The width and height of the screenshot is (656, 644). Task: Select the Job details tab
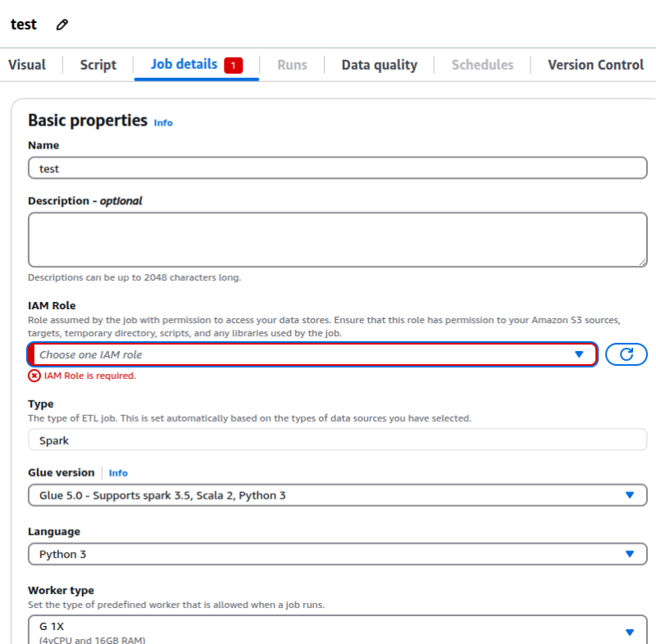(184, 65)
